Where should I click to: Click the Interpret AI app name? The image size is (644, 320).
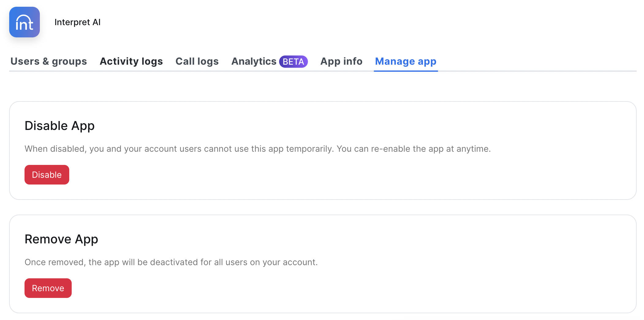pyautogui.click(x=77, y=22)
